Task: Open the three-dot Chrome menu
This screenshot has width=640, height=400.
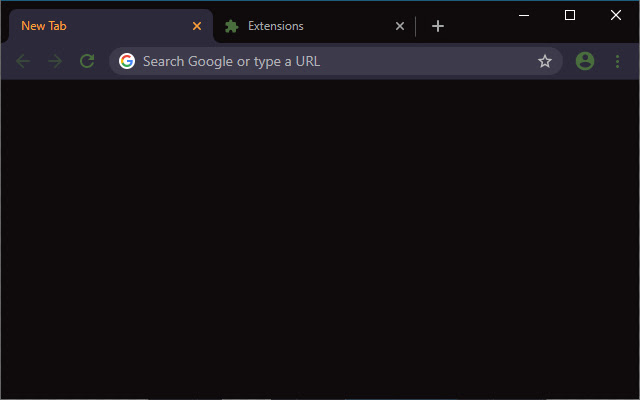Action: point(617,61)
